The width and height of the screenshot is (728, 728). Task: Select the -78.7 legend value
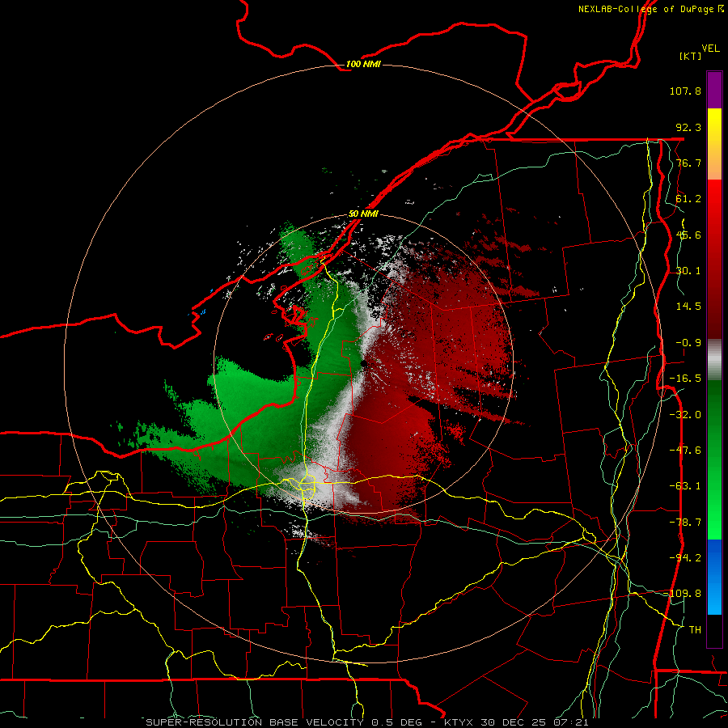pos(685,523)
